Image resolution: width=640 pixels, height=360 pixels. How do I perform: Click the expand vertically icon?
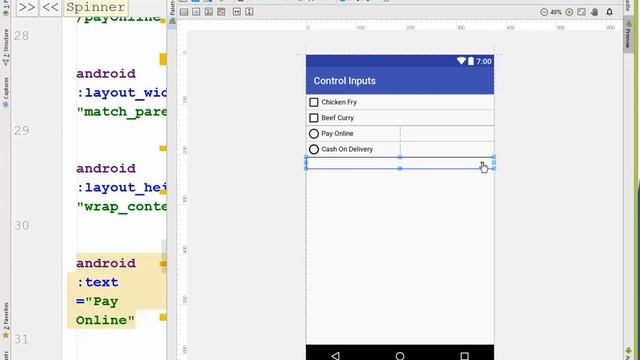pyautogui.click(x=249, y=12)
